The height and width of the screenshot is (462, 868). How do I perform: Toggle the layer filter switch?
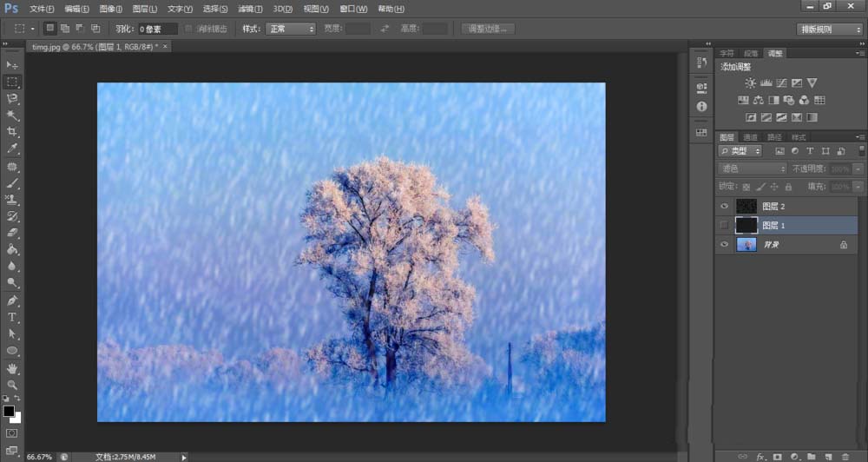(x=861, y=151)
